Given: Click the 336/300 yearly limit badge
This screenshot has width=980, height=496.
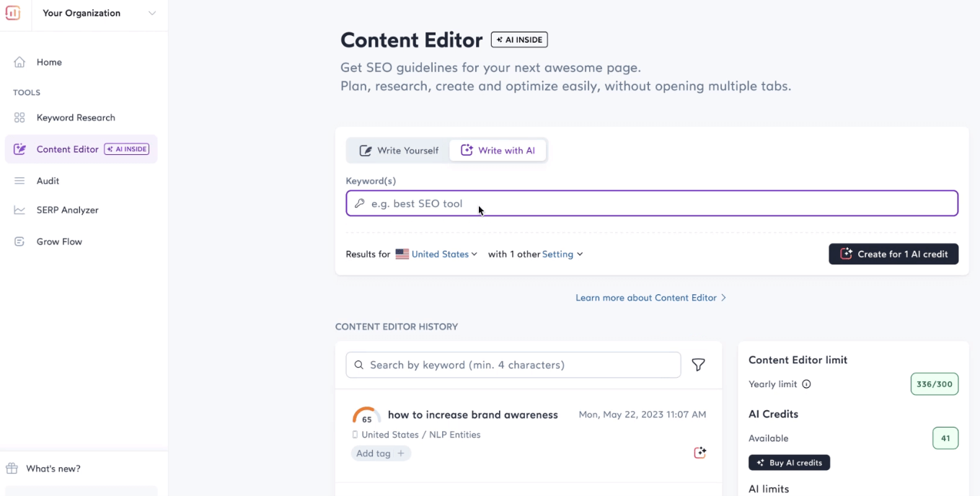Looking at the screenshot, I should coord(935,384).
